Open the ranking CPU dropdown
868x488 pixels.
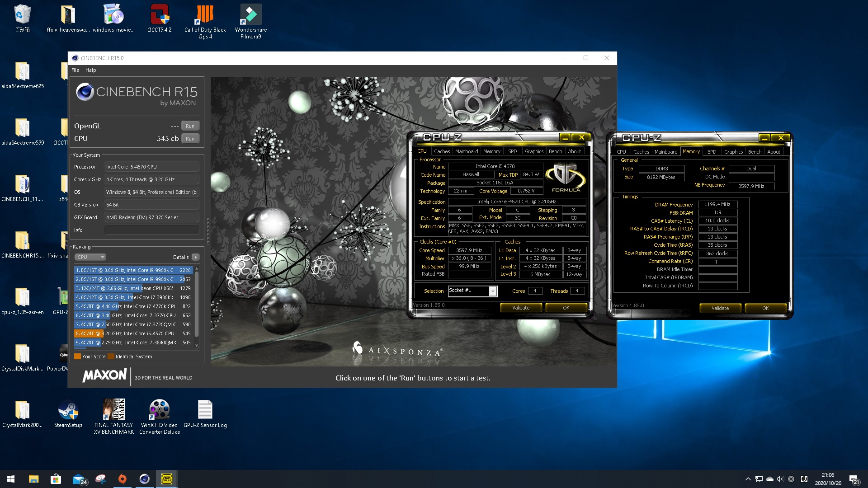point(90,257)
